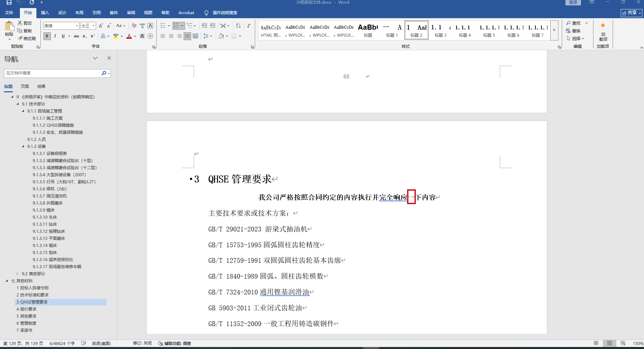
Task: Toggle subscript formatting
Action: 85,36
